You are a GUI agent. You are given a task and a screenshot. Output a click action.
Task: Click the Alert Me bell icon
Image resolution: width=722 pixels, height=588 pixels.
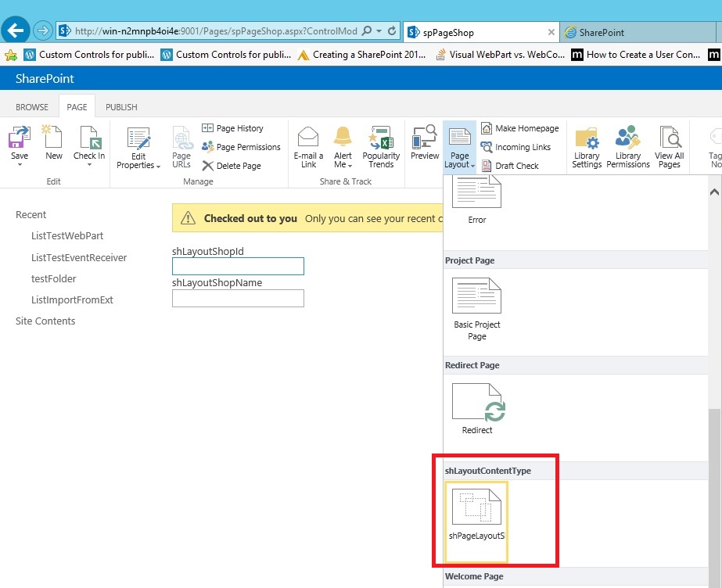tap(343, 138)
